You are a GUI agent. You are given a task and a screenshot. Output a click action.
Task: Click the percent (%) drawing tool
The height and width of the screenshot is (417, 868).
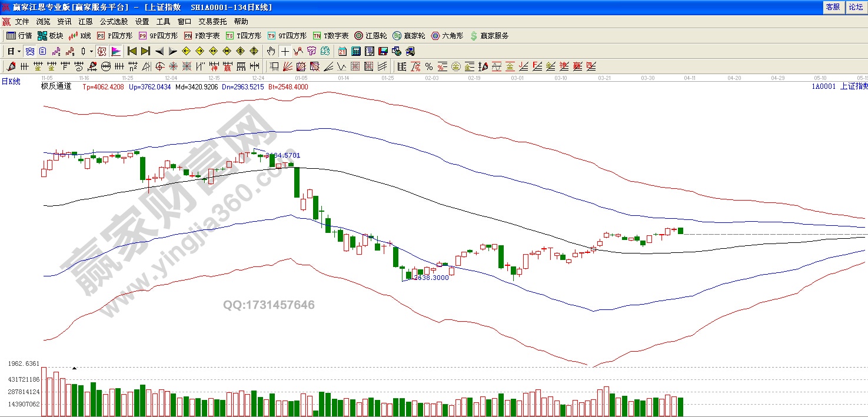[x=429, y=66]
